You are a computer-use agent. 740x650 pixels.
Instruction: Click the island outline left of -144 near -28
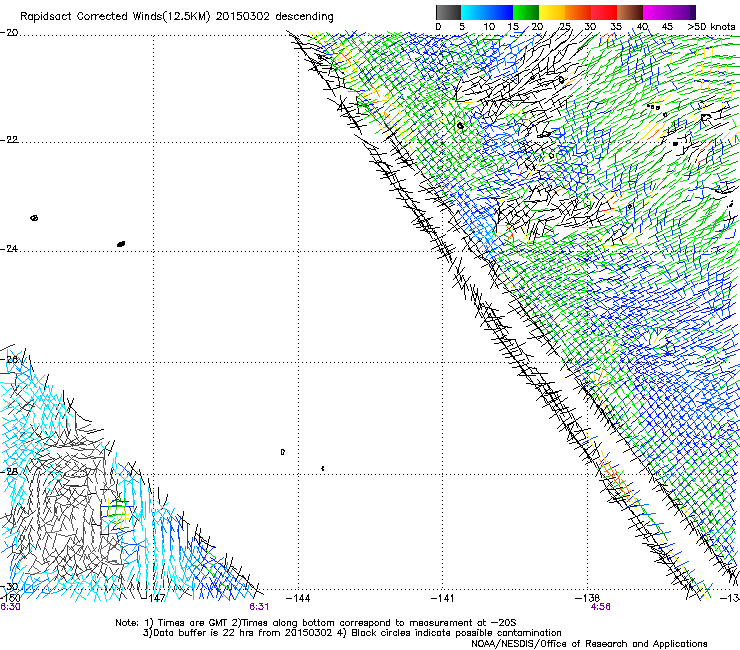[283, 452]
